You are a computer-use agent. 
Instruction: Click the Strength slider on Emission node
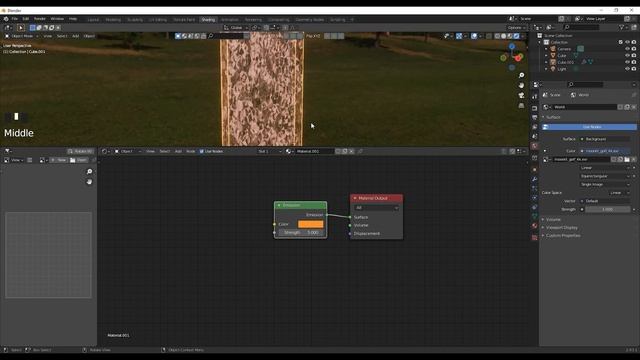tap(302, 233)
